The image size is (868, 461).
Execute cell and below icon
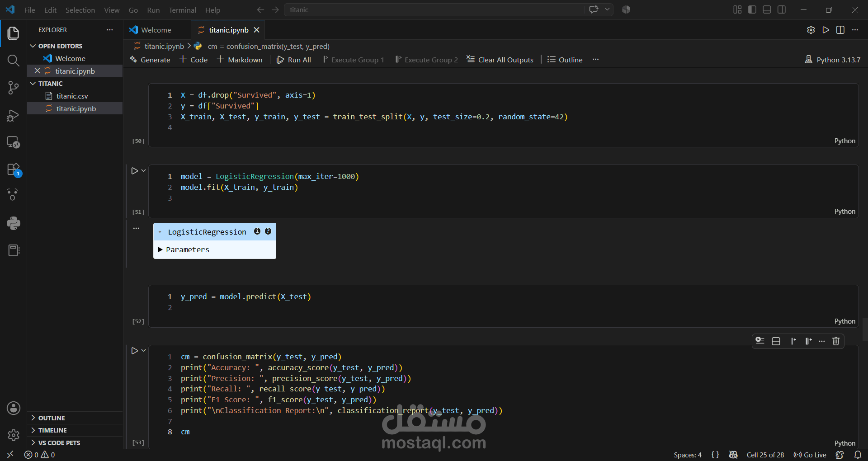[x=808, y=341]
